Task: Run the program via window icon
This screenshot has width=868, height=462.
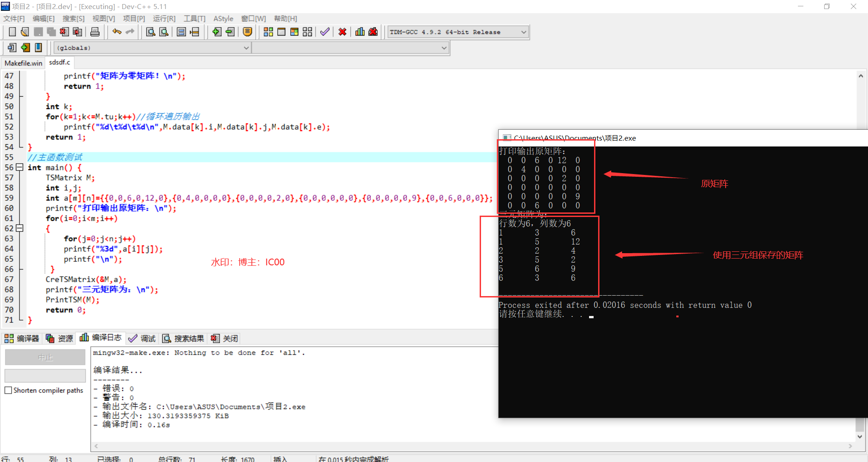Action: pos(281,32)
